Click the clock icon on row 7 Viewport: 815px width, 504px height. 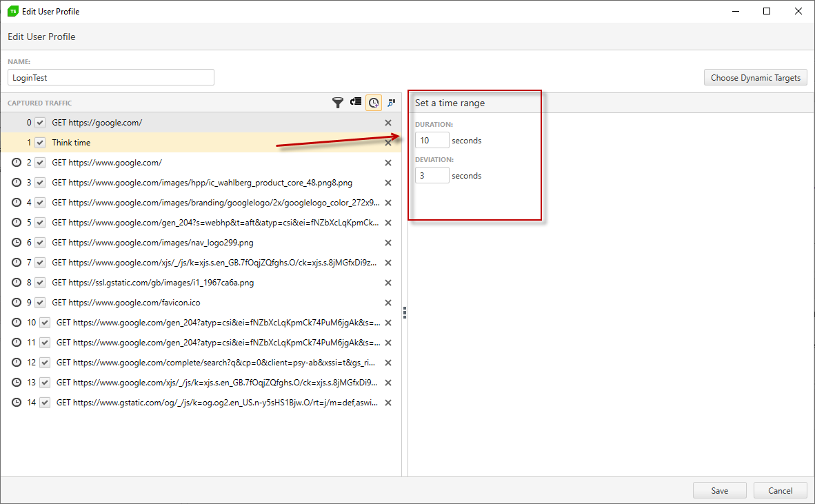(17, 263)
